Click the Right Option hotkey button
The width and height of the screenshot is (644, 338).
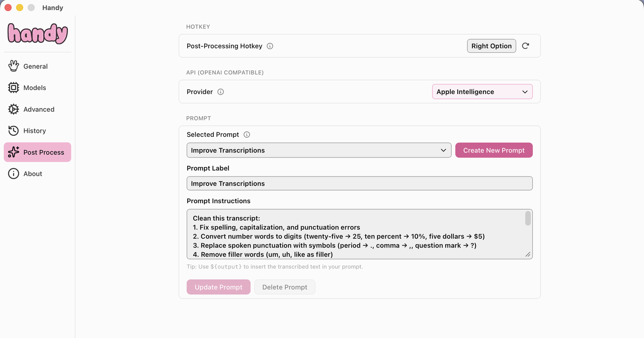492,46
